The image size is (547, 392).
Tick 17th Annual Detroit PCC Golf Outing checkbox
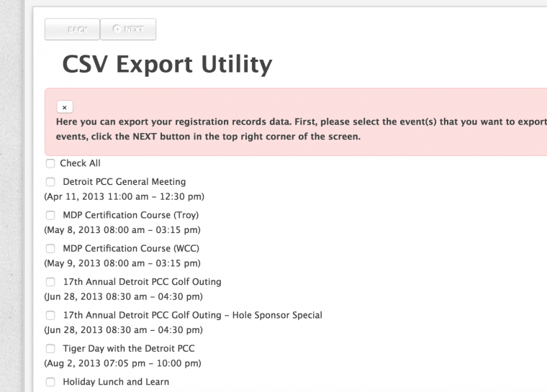point(50,282)
